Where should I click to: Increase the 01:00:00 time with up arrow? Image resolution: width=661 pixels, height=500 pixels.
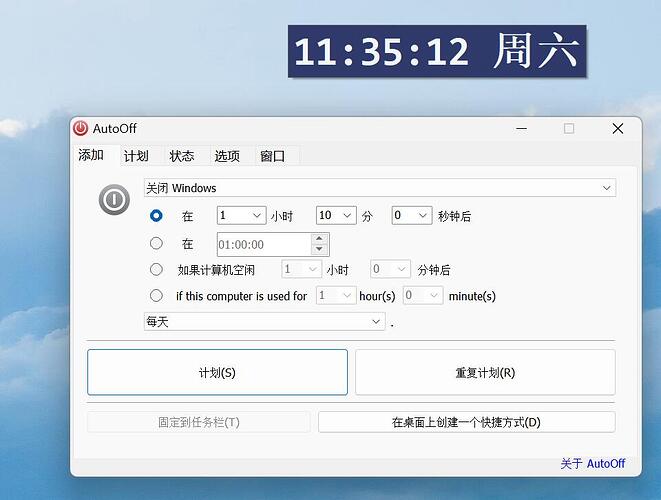320,239
